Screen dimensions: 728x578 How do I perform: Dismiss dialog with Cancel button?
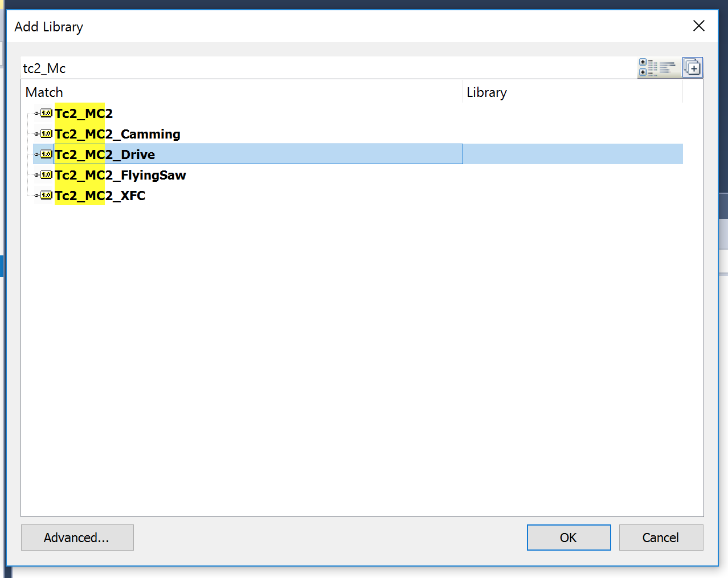(x=661, y=538)
